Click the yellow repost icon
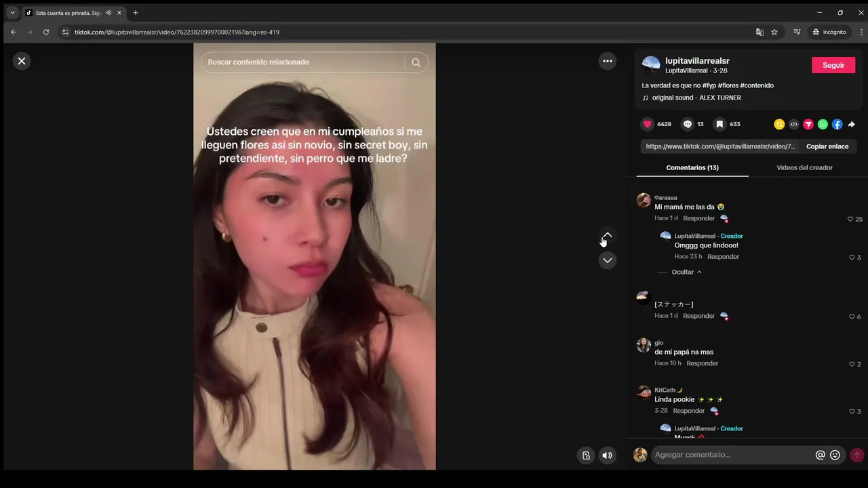Image resolution: width=868 pixels, height=488 pixels. click(779, 124)
